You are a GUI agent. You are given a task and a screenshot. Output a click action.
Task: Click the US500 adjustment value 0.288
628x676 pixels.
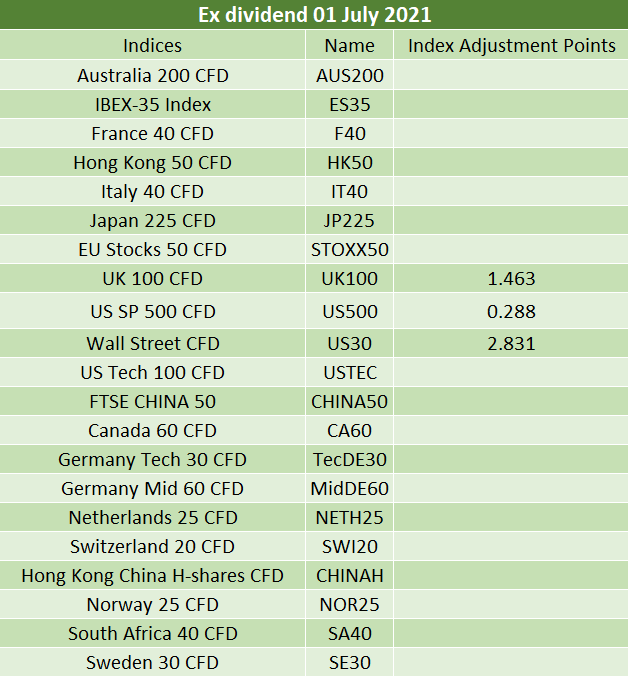[511, 311]
